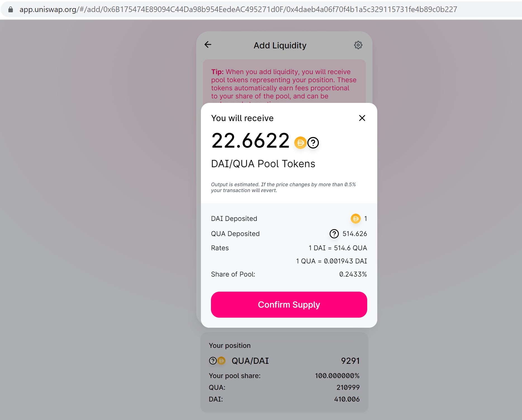The height and width of the screenshot is (420, 522).
Task: Click the Add Liquidity page title
Action: pos(280,45)
